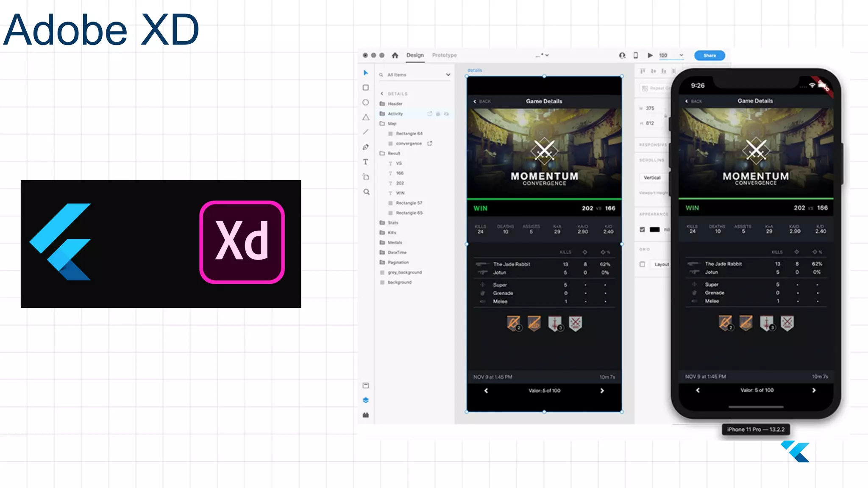
Task: Expand the Stats folder
Action: [x=382, y=222]
